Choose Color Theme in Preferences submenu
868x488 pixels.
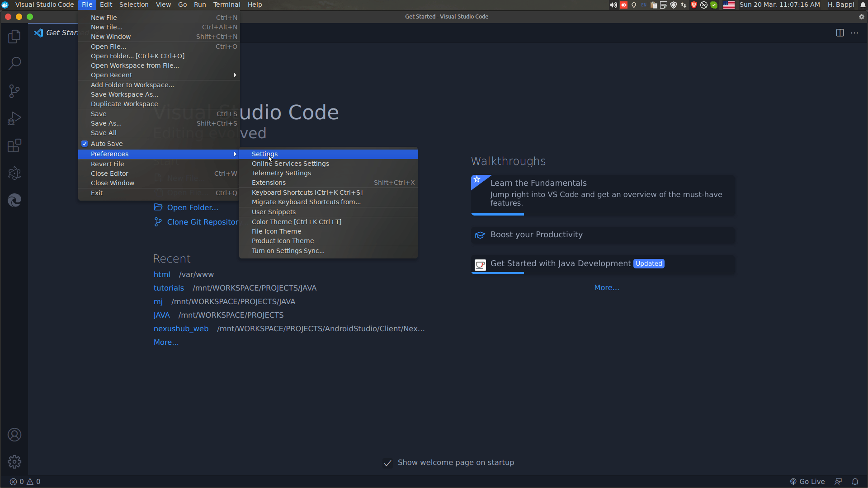(296, 222)
